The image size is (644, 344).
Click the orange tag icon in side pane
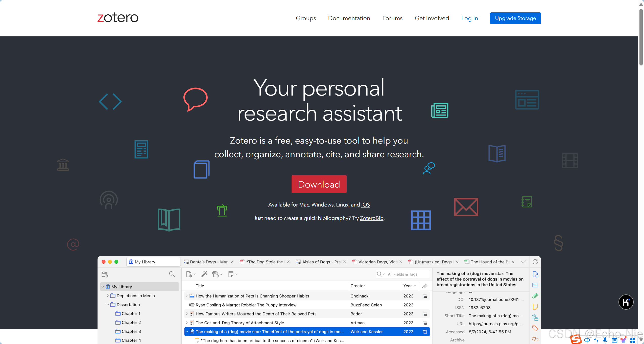535,328
